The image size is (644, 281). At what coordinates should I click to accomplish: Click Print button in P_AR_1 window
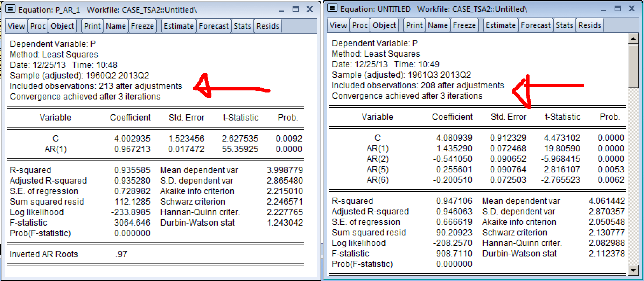click(92, 26)
